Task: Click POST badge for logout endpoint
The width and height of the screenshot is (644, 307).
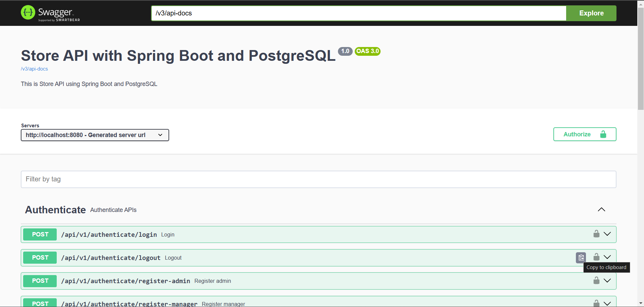Action: [x=40, y=258]
